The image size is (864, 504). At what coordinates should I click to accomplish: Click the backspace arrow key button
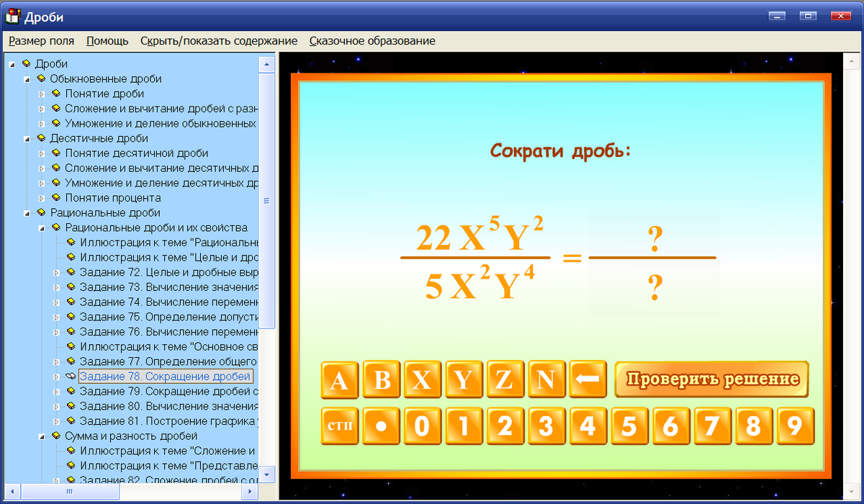click(x=588, y=379)
